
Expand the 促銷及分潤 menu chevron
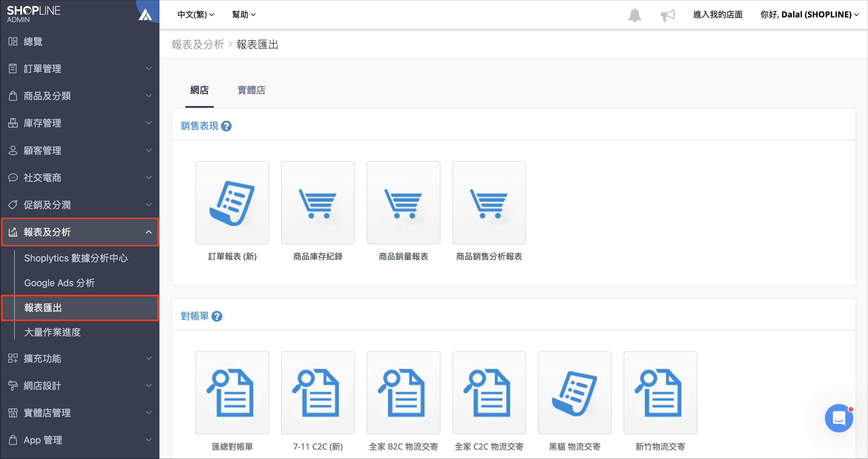click(149, 205)
